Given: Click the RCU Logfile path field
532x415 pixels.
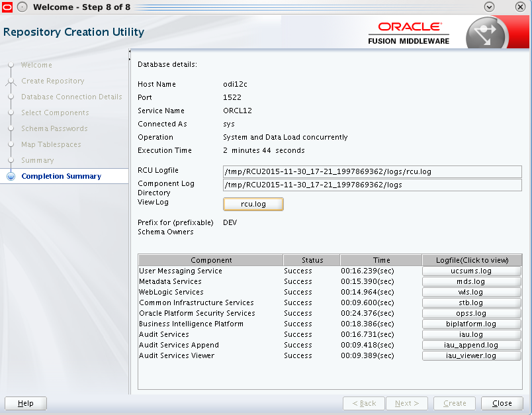Looking at the screenshot, I should (x=372, y=171).
